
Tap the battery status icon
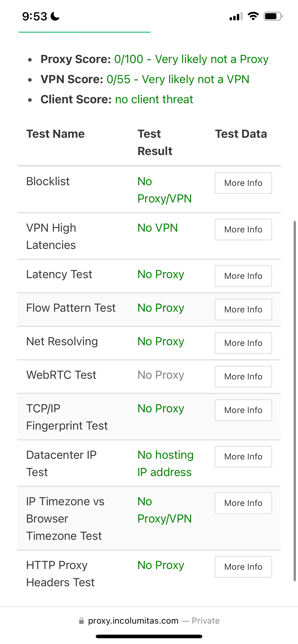pyautogui.click(x=273, y=17)
